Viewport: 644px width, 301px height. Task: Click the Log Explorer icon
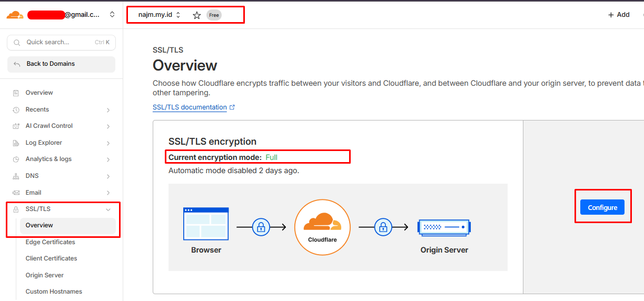pyautogui.click(x=16, y=143)
